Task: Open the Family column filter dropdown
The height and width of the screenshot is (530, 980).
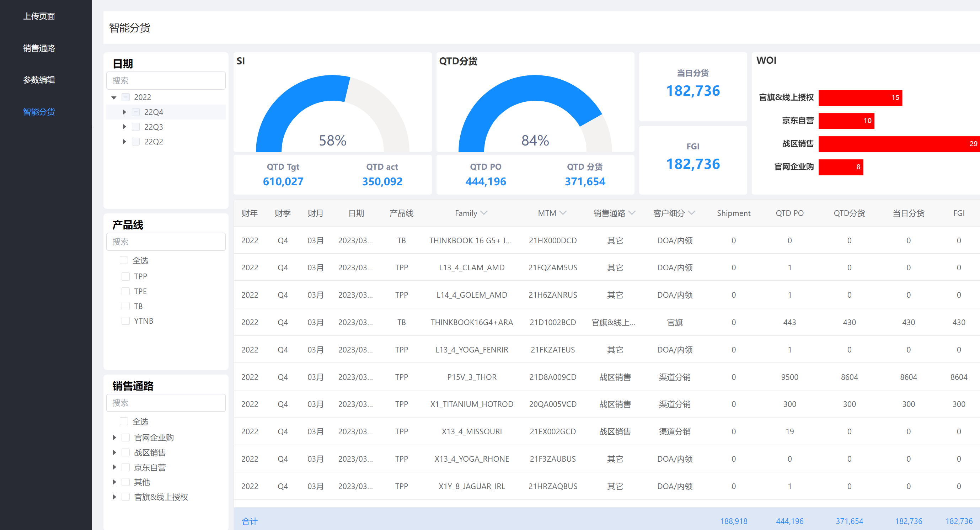Action: pyautogui.click(x=484, y=213)
